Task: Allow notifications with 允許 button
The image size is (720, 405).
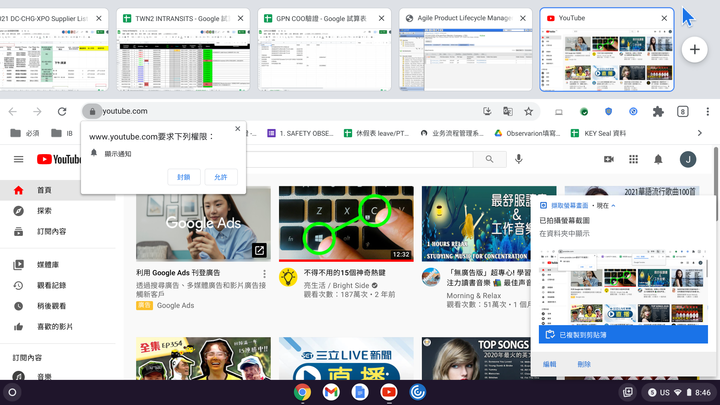Action: pyautogui.click(x=221, y=177)
